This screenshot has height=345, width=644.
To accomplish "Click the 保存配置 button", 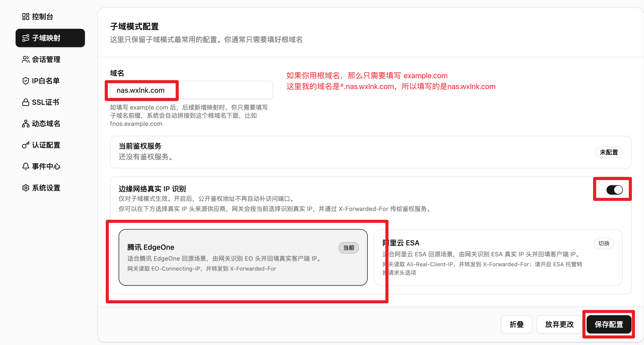I will pyautogui.click(x=609, y=324).
